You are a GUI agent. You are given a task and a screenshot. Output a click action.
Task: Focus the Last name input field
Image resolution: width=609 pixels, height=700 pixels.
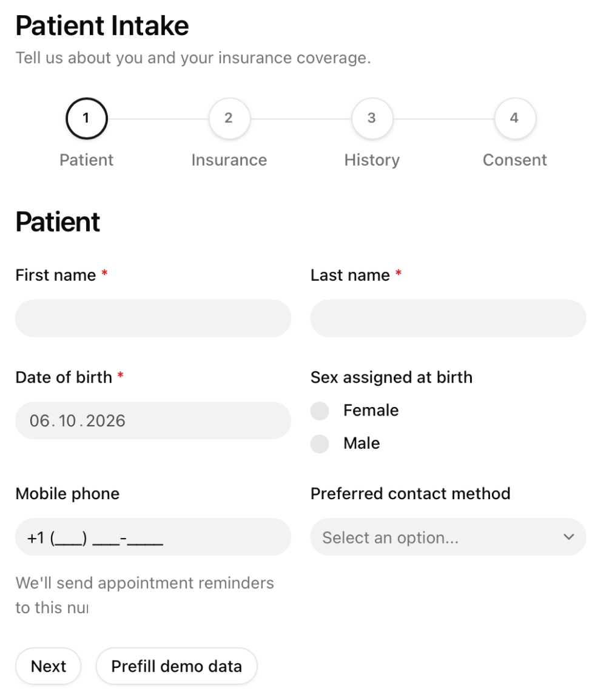[448, 318]
